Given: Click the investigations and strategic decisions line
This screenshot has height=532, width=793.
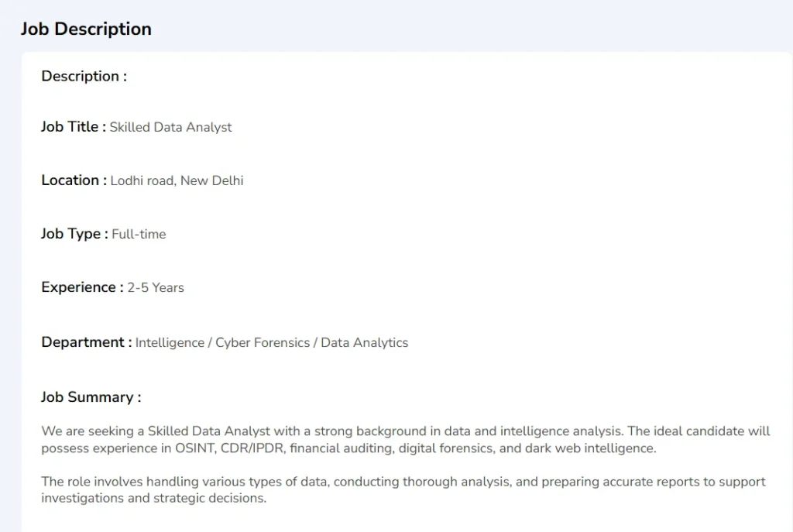Looking at the screenshot, I should click(x=154, y=498).
